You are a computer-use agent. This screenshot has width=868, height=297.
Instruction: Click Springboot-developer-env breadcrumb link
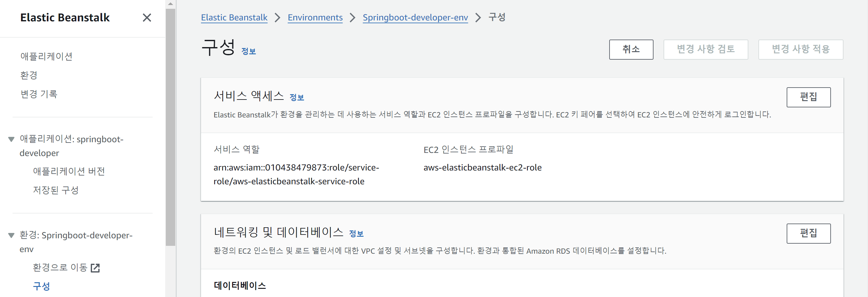coord(415,18)
